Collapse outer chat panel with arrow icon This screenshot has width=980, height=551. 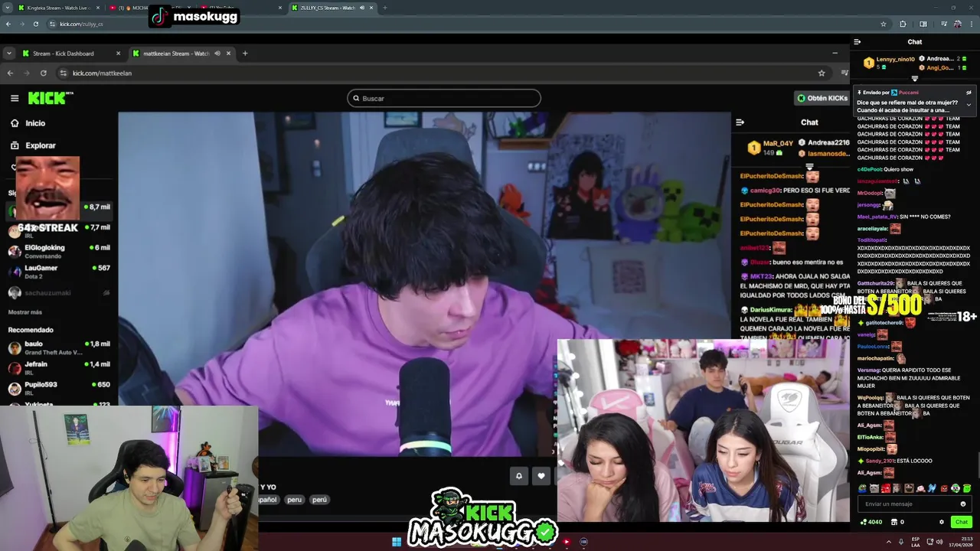click(x=857, y=42)
